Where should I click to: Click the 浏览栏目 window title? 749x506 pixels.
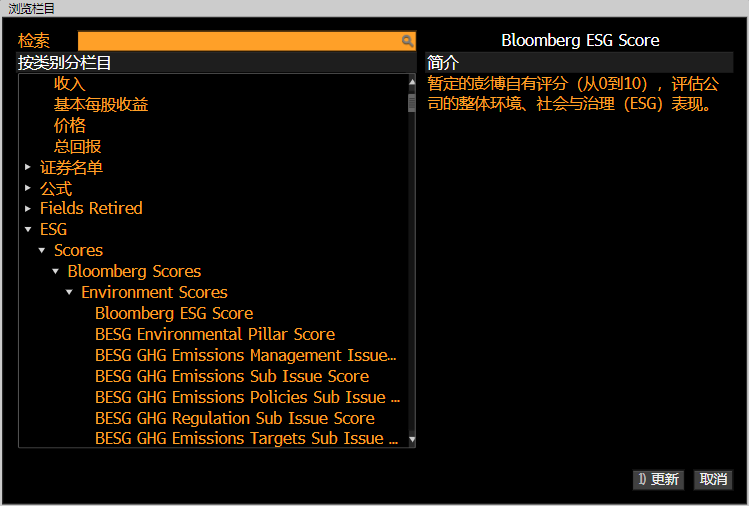(32, 9)
